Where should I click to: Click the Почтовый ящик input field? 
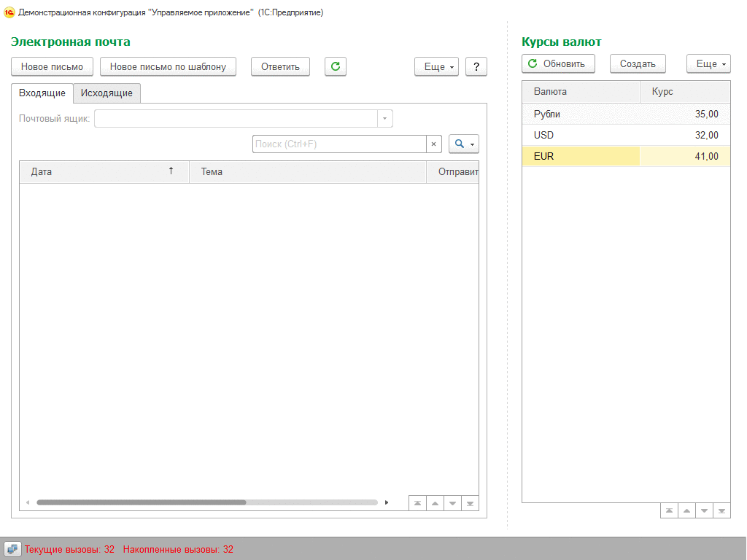tap(236, 119)
